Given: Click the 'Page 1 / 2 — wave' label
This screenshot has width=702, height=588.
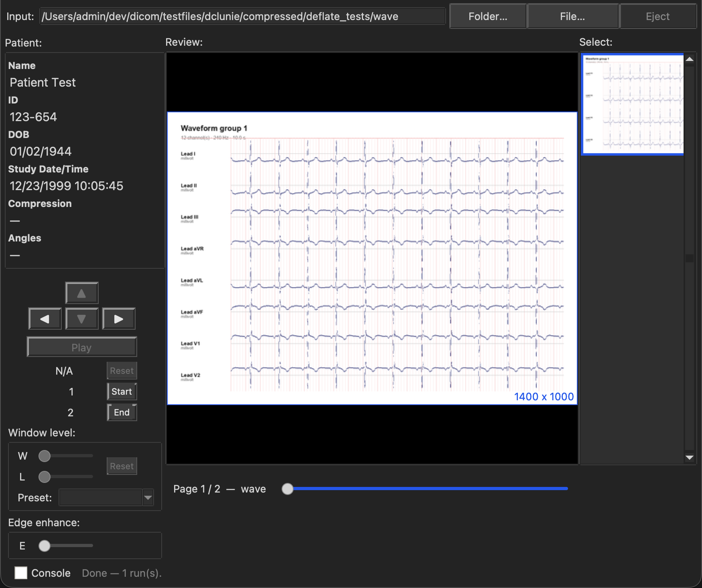Looking at the screenshot, I should point(219,489).
